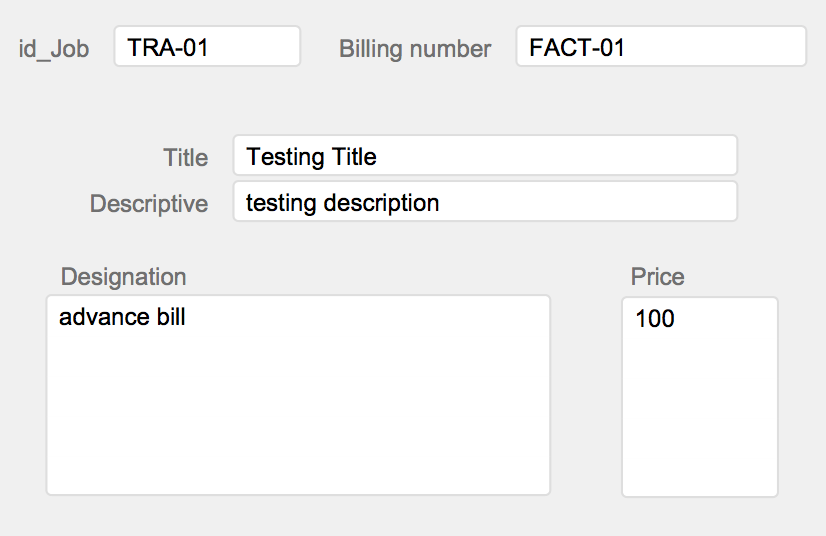Image resolution: width=826 pixels, height=536 pixels.
Task: Click the id_Job label
Action: pos(54,49)
